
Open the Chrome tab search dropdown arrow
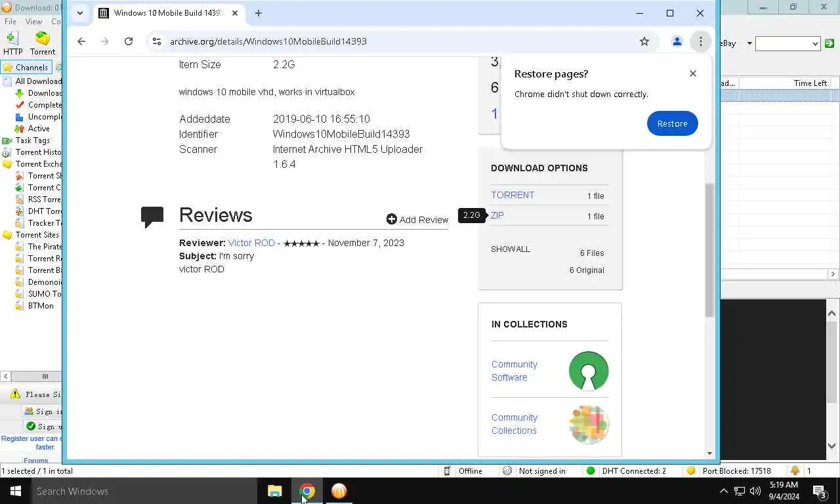pos(80,13)
